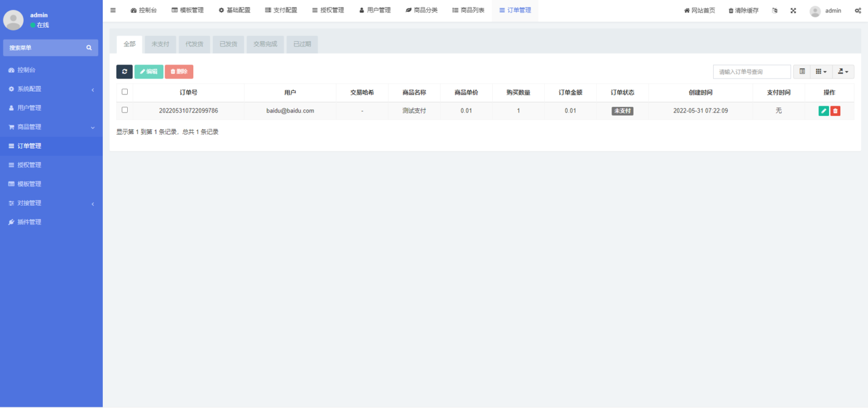Viewport: 868px width, 408px height.
Task: Click the 清除缓存 link in the header
Action: pyautogui.click(x=743, y=11)
